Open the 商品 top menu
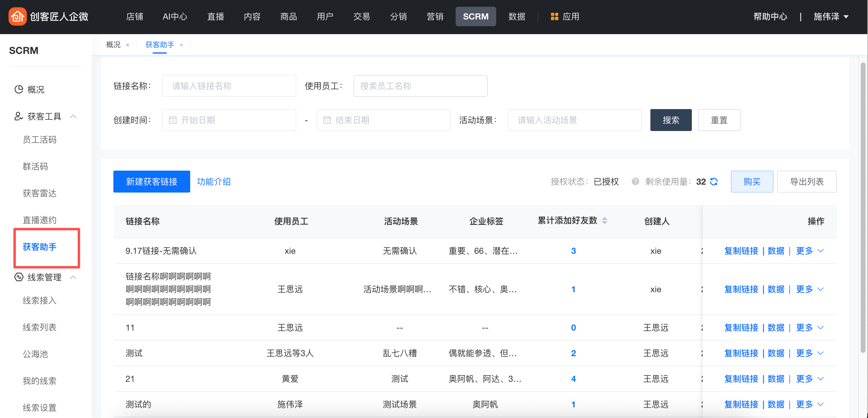868x418 pixels. click(x=289, y=16)
